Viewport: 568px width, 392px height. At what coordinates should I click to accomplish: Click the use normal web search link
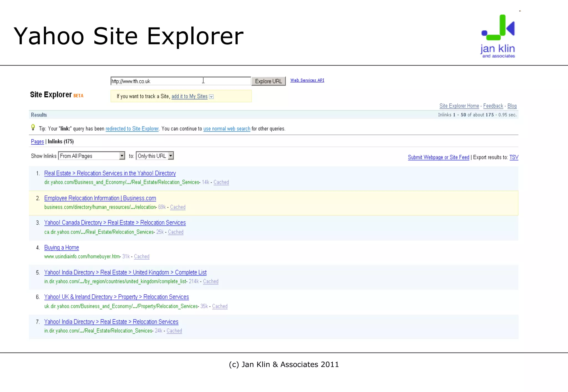227,128
